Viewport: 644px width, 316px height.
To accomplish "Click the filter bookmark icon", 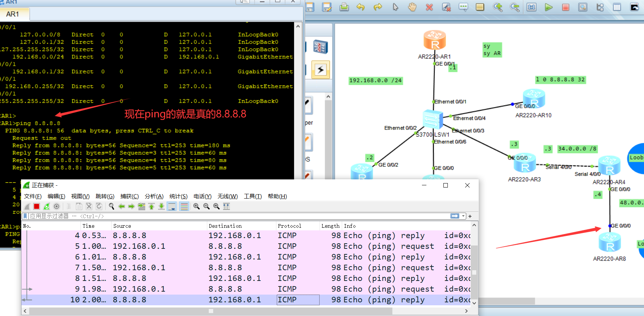I will [x=25, y=216].
